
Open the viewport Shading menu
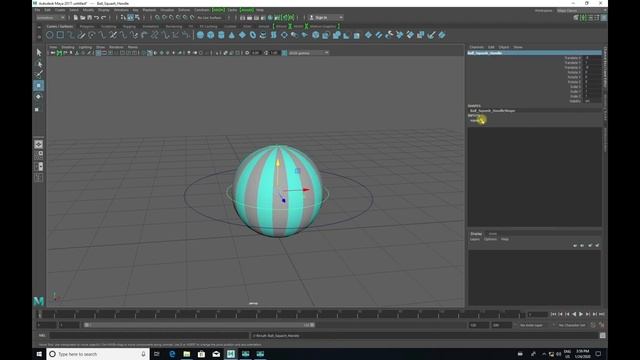tap(68, 47)
